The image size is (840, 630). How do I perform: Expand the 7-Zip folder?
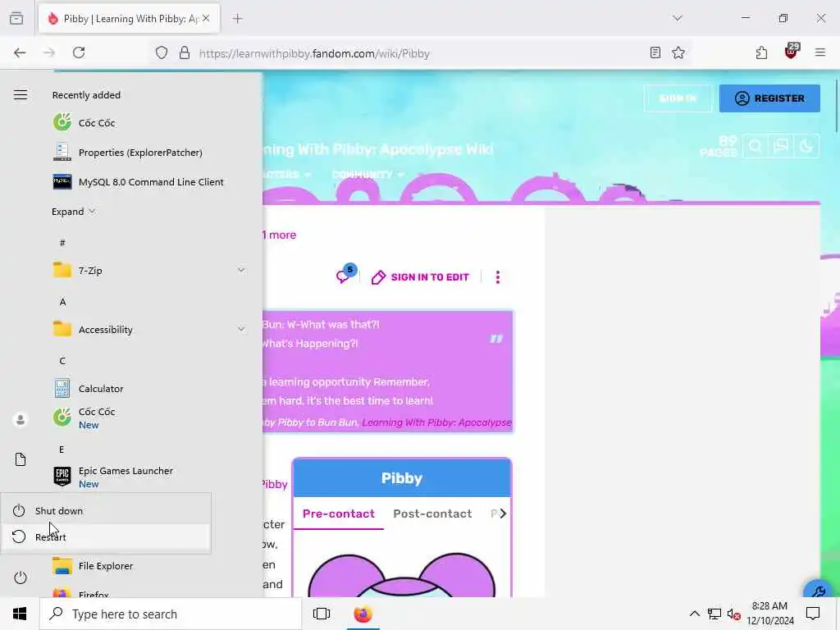point(149,271)
